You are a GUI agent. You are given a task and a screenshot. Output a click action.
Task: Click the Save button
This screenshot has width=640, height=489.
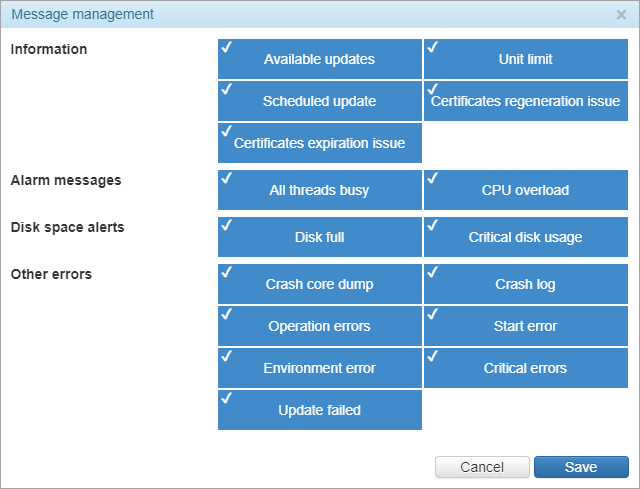[x=580, y=467]
